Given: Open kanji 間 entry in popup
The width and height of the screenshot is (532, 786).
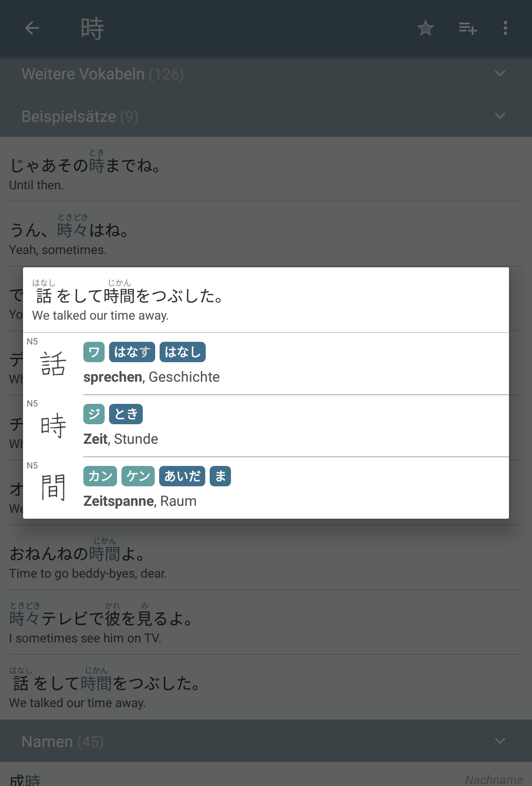Looking at the screenshot, I should (x=266, y=488).
